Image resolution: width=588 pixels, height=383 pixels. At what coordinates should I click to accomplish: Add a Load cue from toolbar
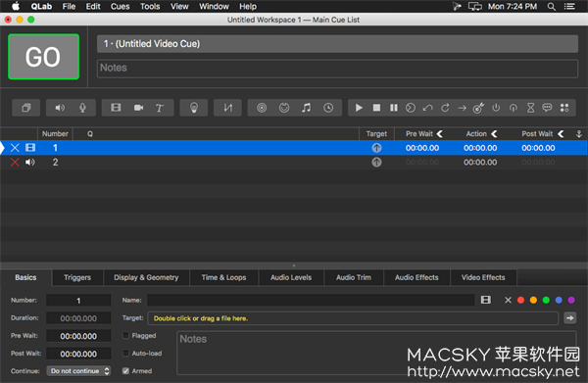tap(411, 108)
